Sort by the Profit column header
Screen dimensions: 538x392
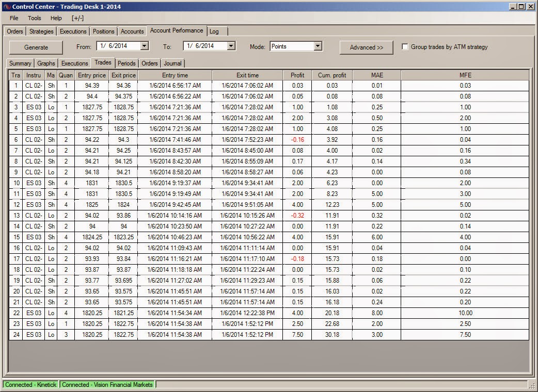[297, 75]
